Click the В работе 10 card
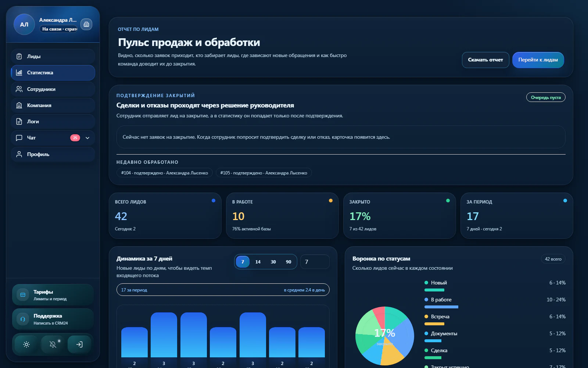 [282, 216]
